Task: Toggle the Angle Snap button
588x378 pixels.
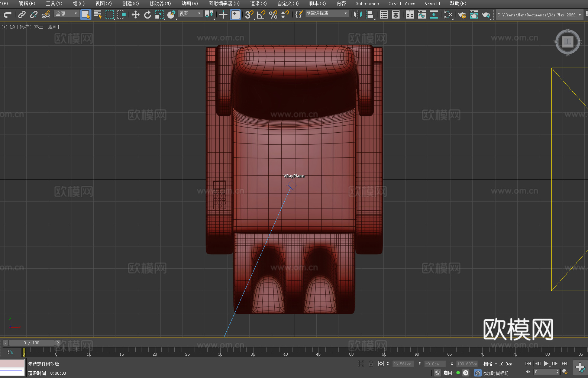Action: (x=261, y=14)
